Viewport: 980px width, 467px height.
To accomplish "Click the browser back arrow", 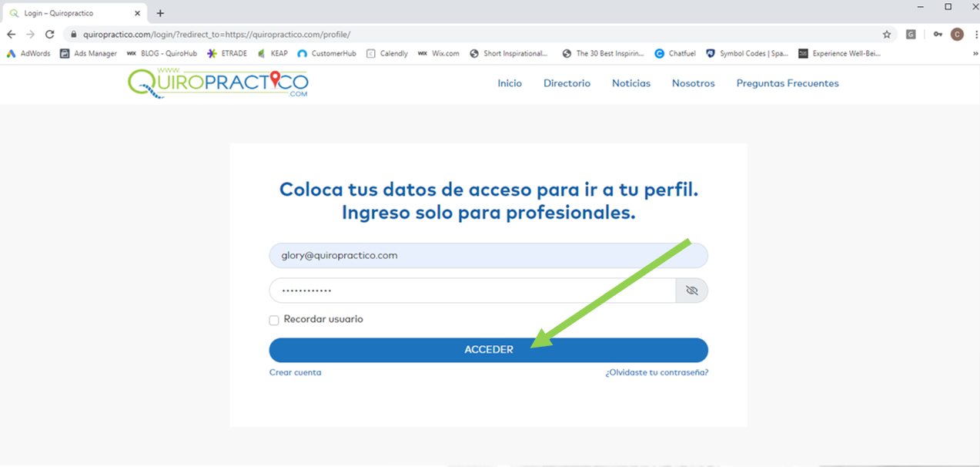I will pos(11,35).
